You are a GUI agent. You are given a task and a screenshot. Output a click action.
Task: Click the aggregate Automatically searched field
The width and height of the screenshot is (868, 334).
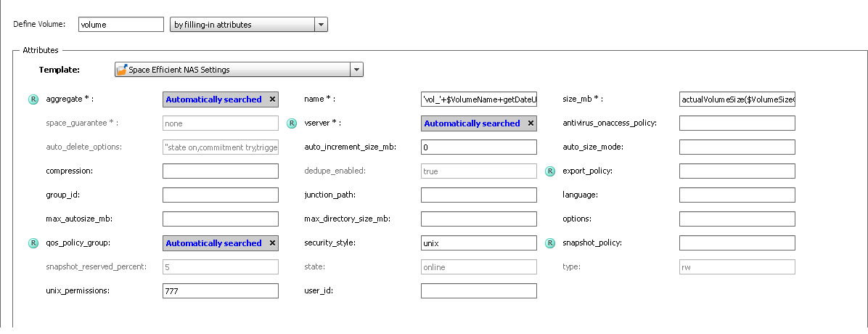coord(221,99)
